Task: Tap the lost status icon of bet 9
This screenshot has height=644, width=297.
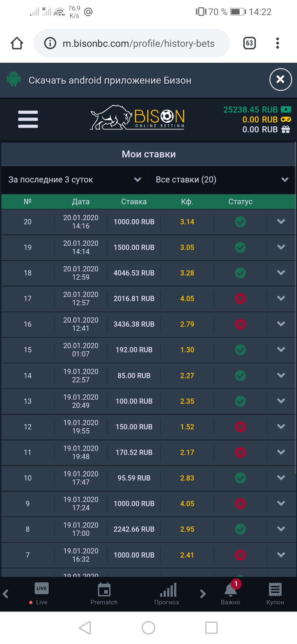Action: tap(240, 503)
